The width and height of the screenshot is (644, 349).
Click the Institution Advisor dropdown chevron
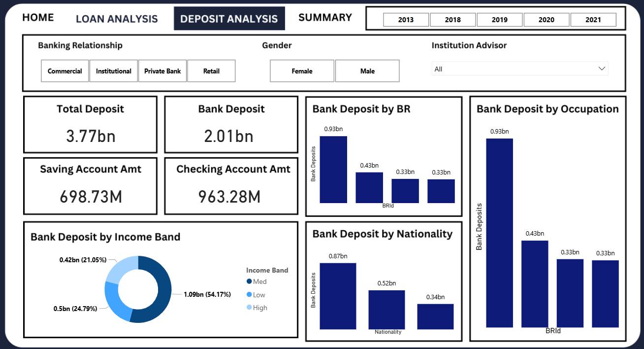pyautogui.click(x=602, y=69)
